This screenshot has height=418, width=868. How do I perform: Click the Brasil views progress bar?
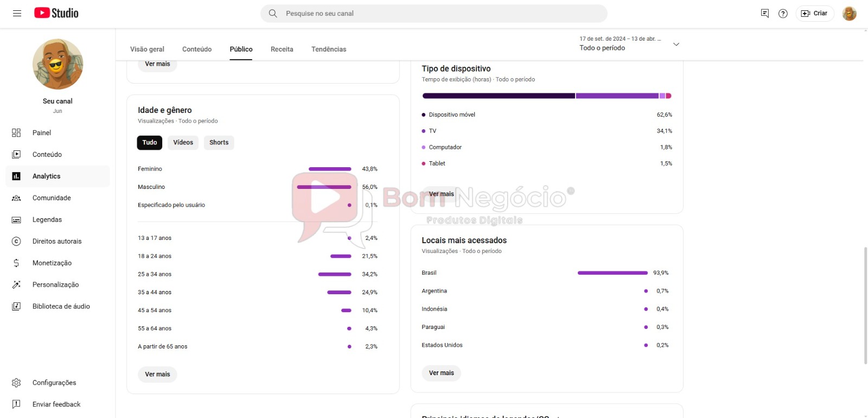coord(612,273)
